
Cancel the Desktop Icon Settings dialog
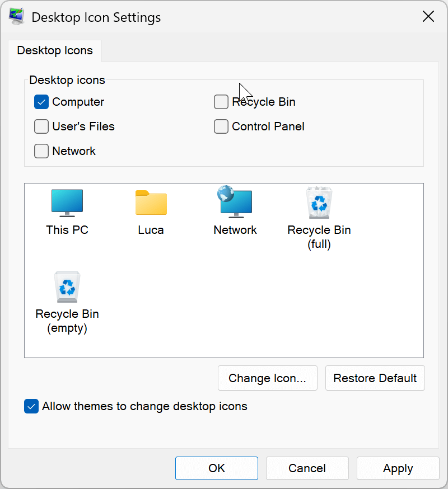pos(307,468)
